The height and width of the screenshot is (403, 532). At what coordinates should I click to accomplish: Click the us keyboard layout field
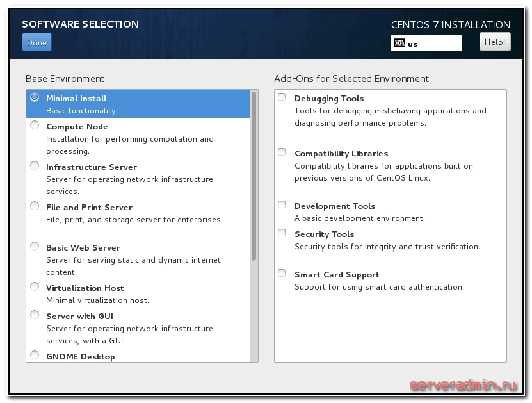click(x=432, y=44)
